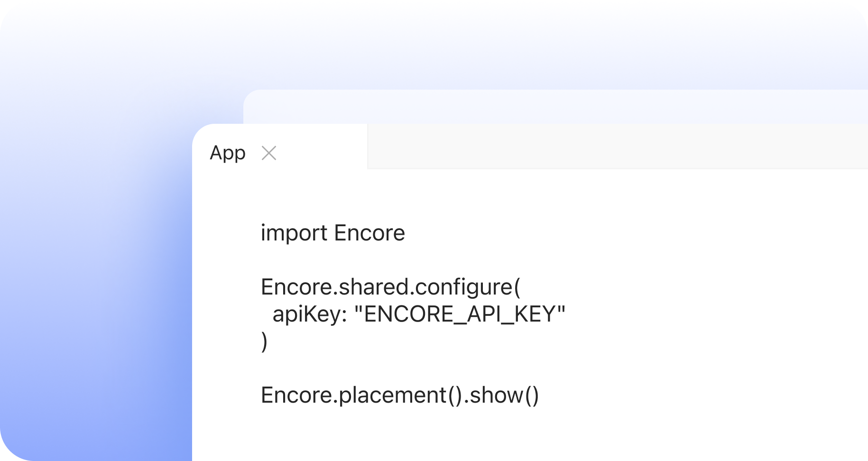Select the App tab label
This screenshot has height=461, width=868.
(228, 153)
